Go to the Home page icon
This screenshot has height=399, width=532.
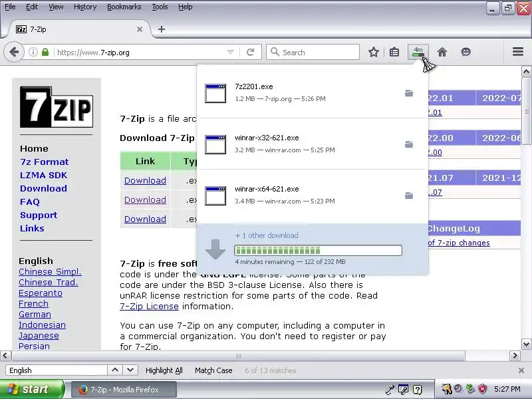point(442,53)
